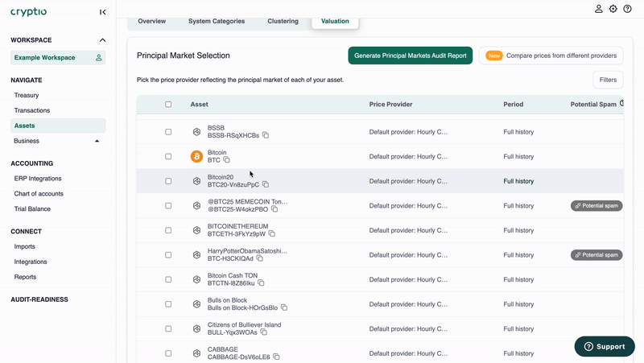Check the BSSB row checkbox
Viewport: 644px width, 363px height.
(168, 132)
